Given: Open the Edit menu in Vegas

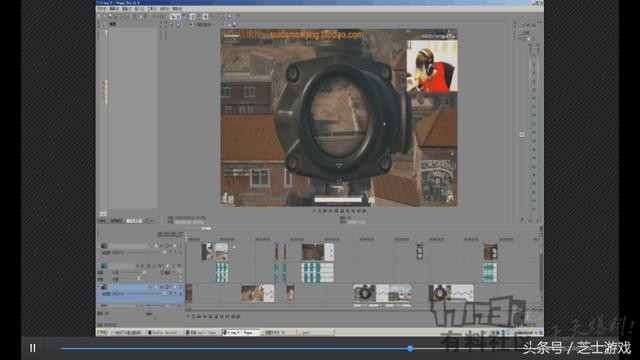Looking at the screenshot, I should coord(114,9).
